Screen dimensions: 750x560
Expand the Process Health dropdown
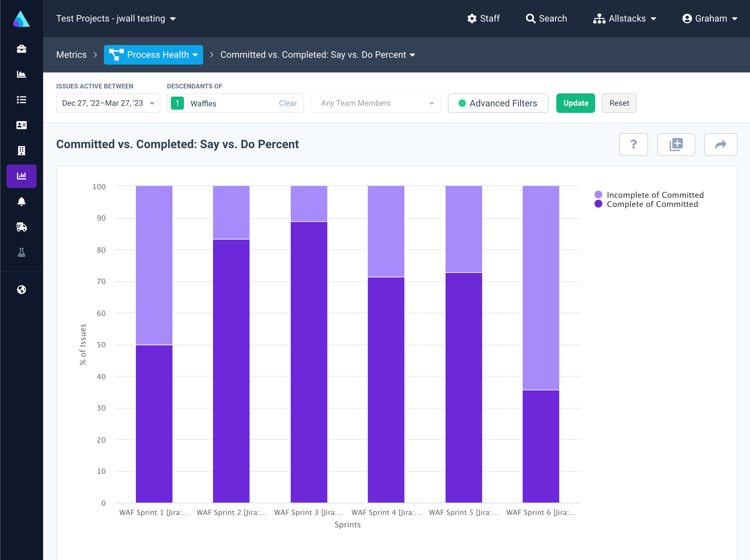[153, 55]
